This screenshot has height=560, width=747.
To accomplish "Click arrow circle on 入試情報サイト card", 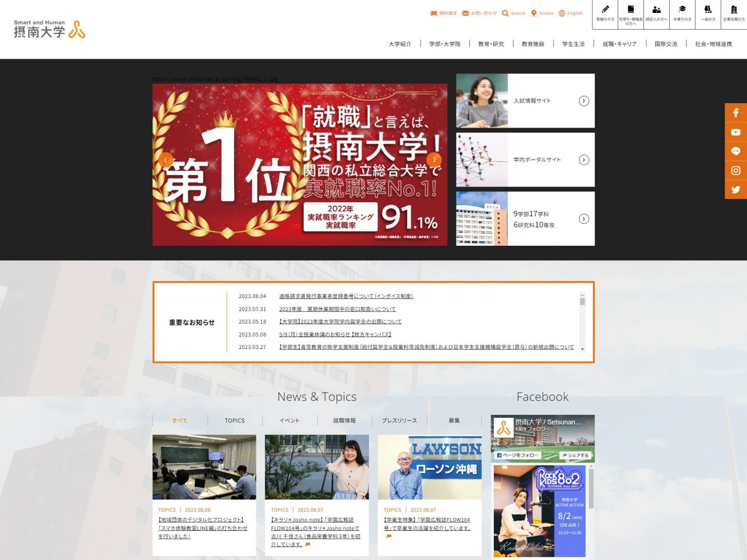I will 584,101.
